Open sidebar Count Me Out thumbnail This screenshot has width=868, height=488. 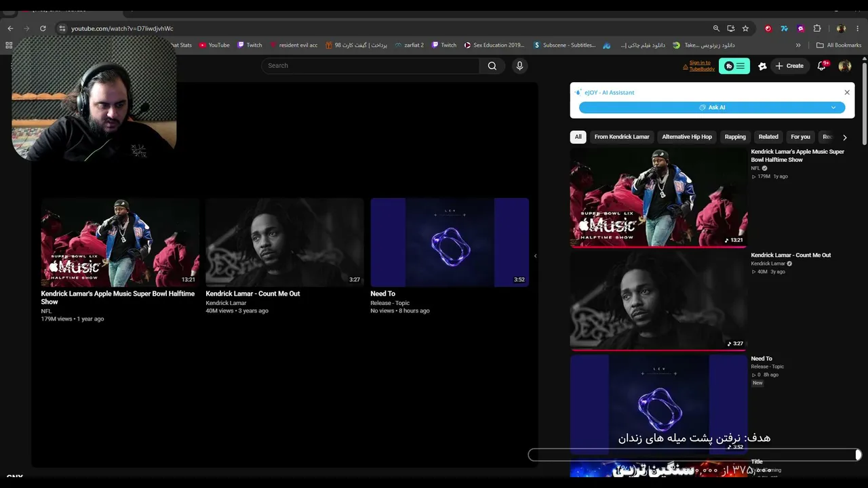[x=658, y=300]
